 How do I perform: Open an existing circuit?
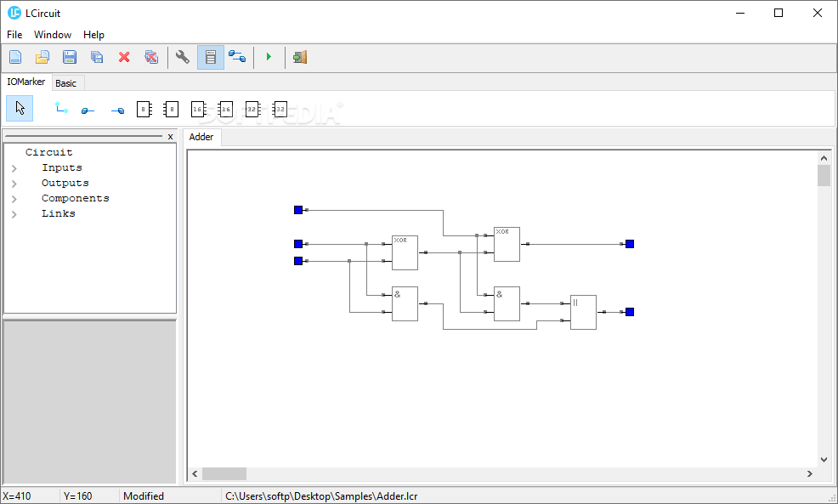42,56
